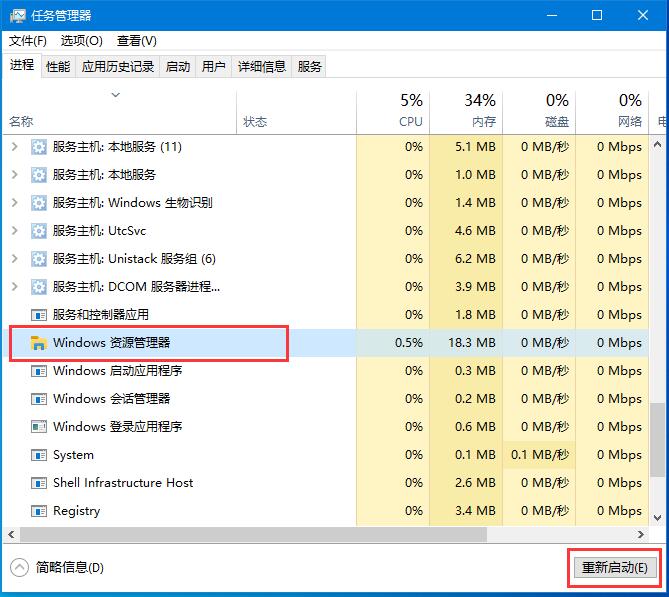
Task: Click gear icon beside 服务主机: UtcSvc
Action: pos(39,231)
